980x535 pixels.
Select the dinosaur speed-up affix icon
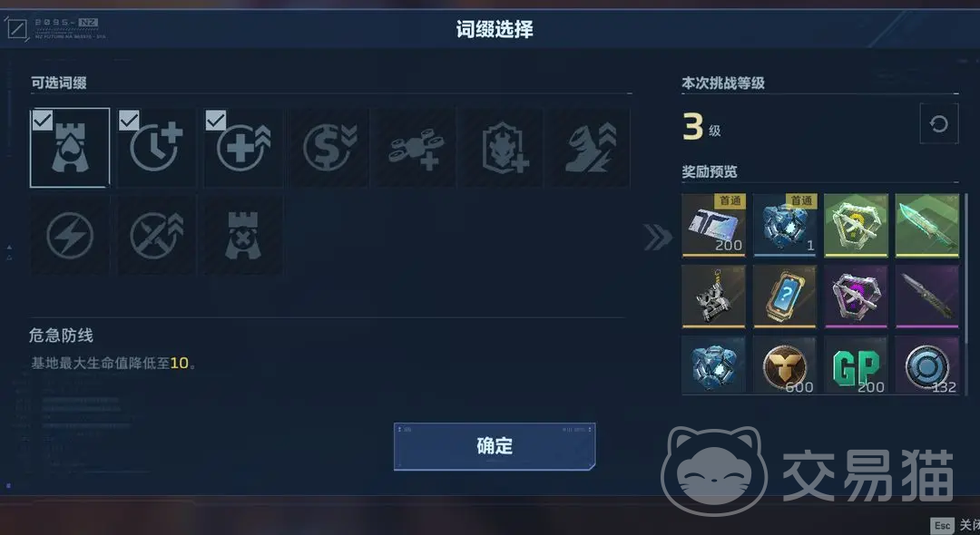pos(590,148)
